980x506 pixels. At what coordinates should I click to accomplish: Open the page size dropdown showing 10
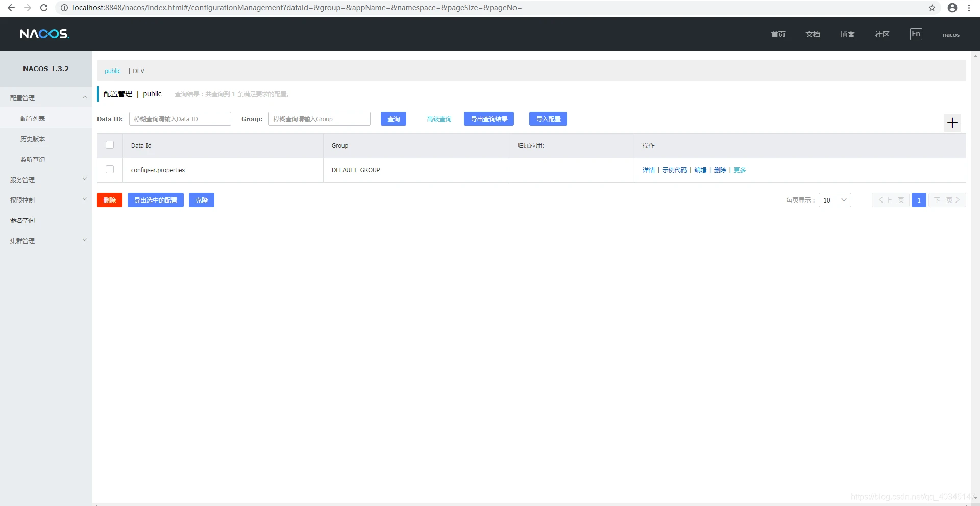click(x=835, y=200)
